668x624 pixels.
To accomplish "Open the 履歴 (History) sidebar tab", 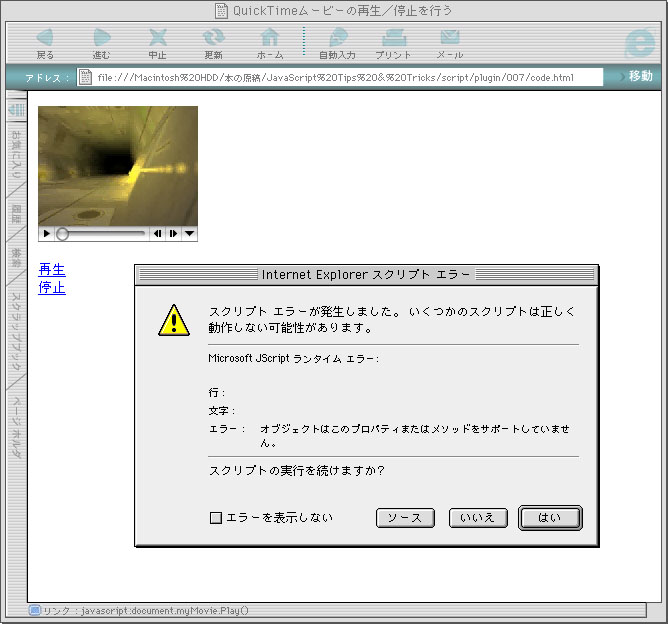I will [16, 214].
